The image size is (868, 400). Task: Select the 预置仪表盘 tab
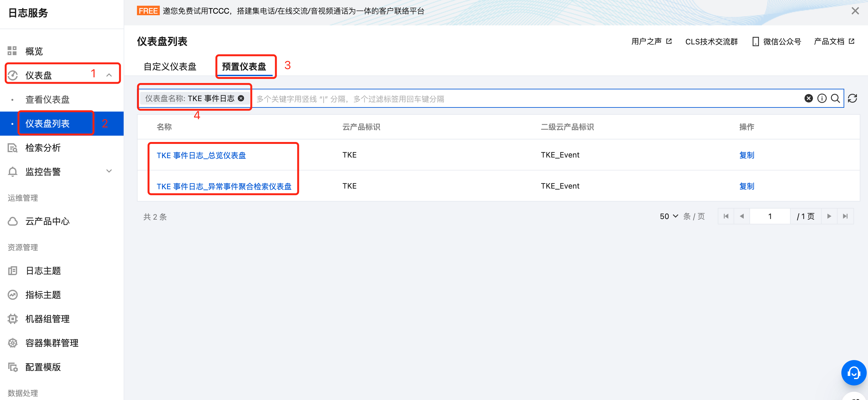point(244,66)
